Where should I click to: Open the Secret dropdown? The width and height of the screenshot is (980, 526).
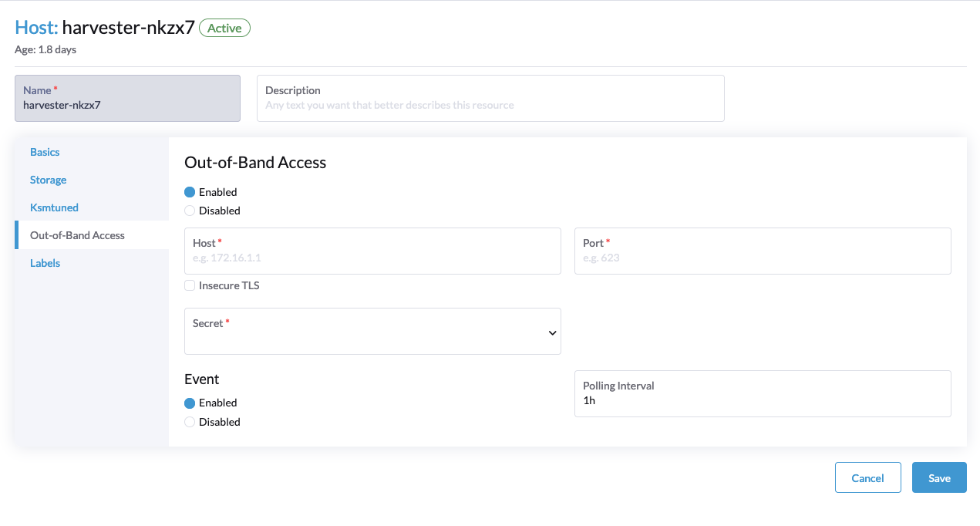372,331
